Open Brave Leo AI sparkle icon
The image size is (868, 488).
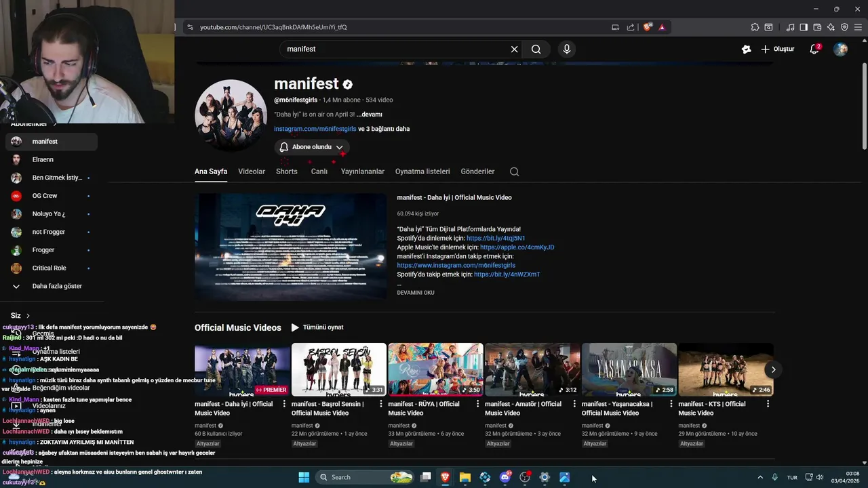tap(831, 27)
